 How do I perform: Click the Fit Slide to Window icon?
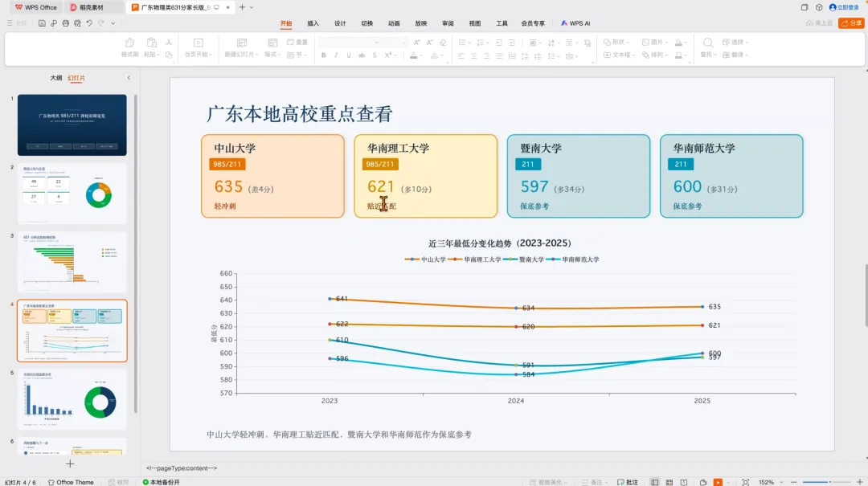[x=746, y=482]
